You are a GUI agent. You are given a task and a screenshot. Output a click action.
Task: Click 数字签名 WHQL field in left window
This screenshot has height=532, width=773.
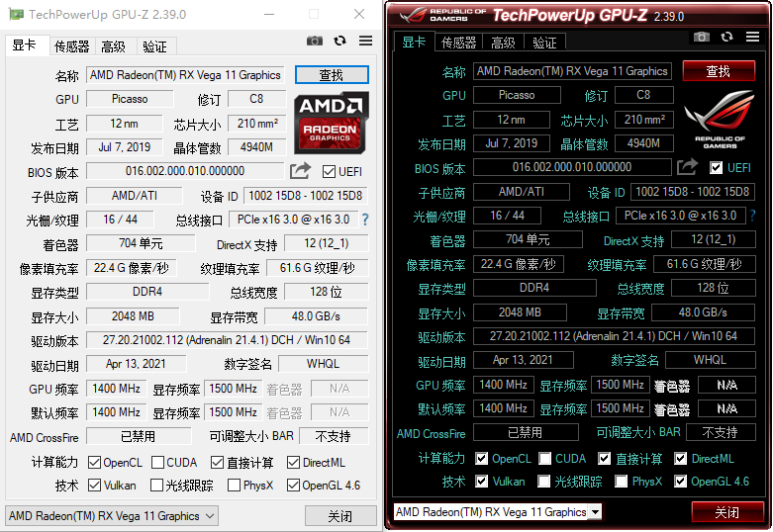click(324, 364)
